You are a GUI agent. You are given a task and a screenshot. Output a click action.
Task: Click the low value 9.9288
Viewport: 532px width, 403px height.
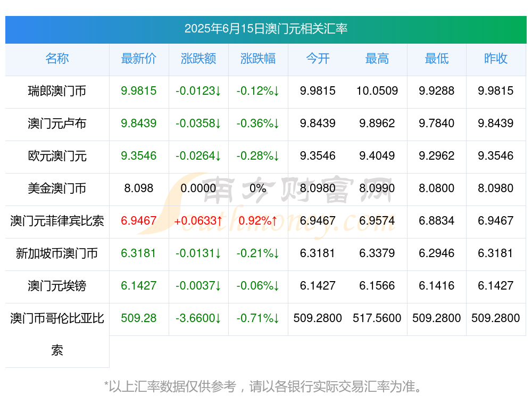pyautogui.click(x=437, y=91)
